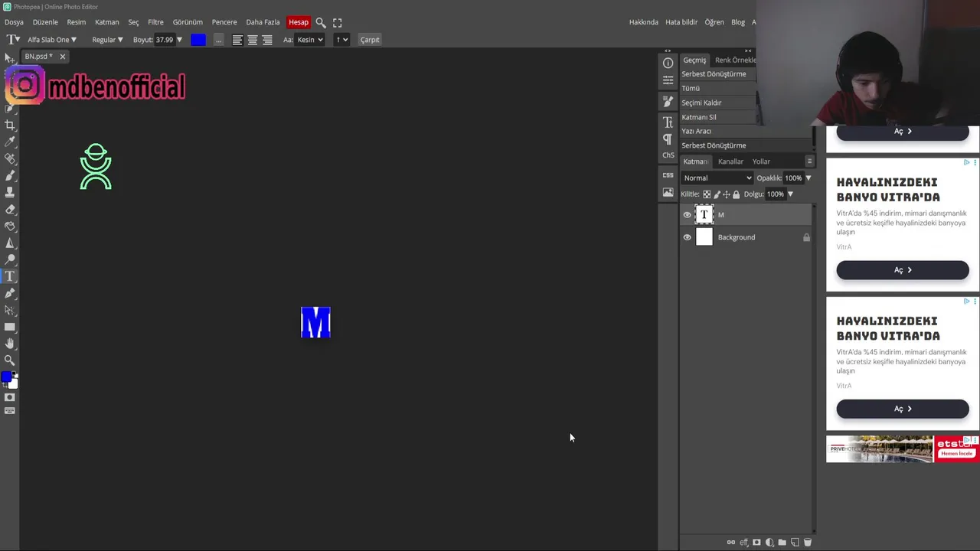Open the Properties sliders panel icon
980x551 pixels.
668,80
